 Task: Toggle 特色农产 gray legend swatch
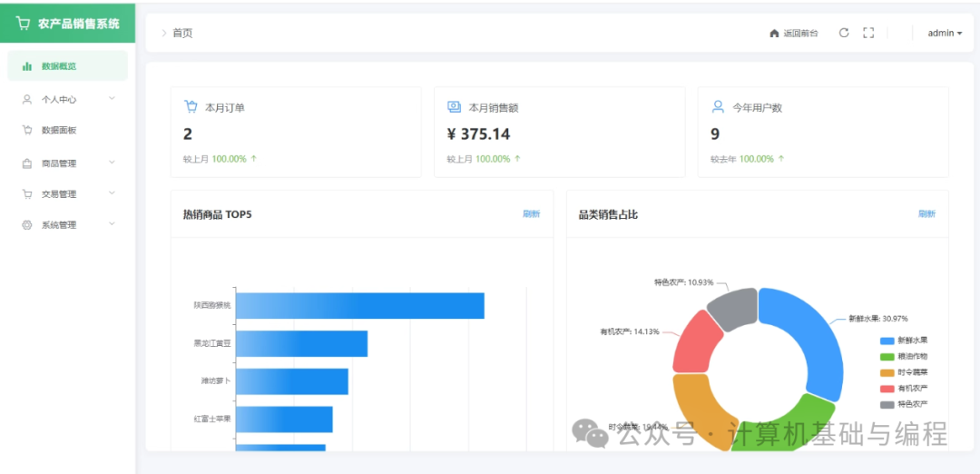(887, 404)
